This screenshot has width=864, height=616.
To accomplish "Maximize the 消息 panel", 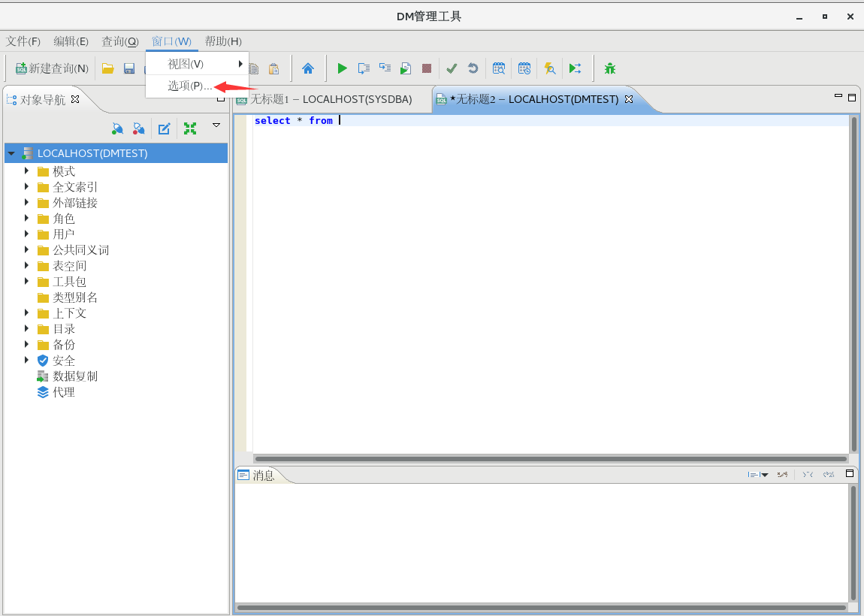I will [x=850, y=473].
